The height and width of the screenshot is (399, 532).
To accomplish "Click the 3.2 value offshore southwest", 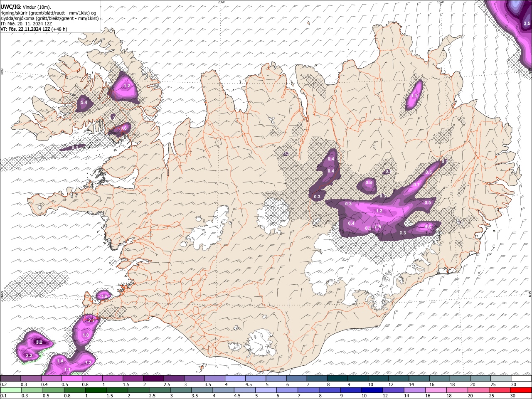I will [39, 342].
